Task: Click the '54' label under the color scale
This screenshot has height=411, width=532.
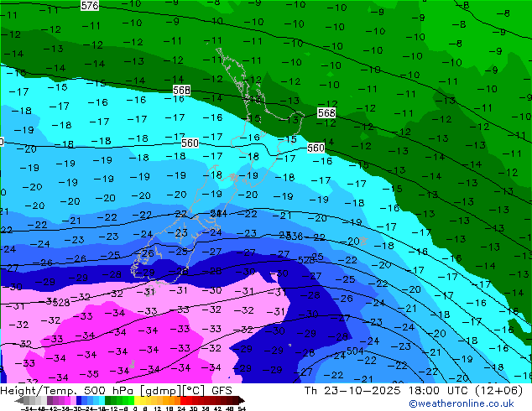Action: [242, 408]
